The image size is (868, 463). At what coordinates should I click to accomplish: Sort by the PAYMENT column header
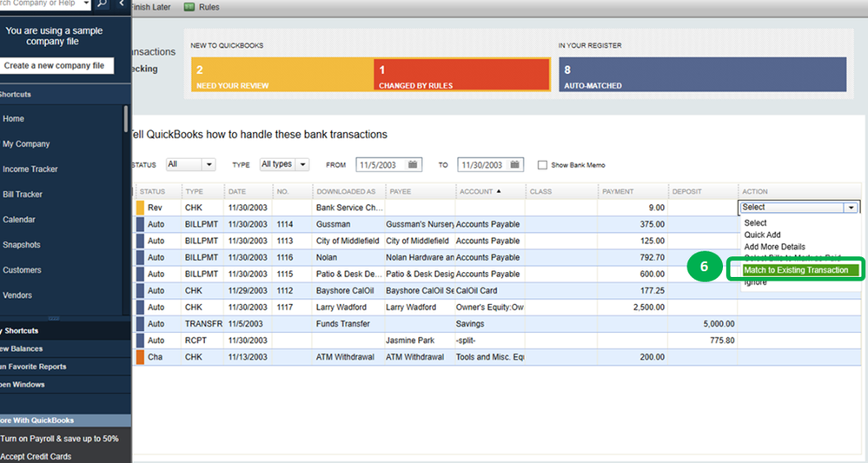point(618,191)
